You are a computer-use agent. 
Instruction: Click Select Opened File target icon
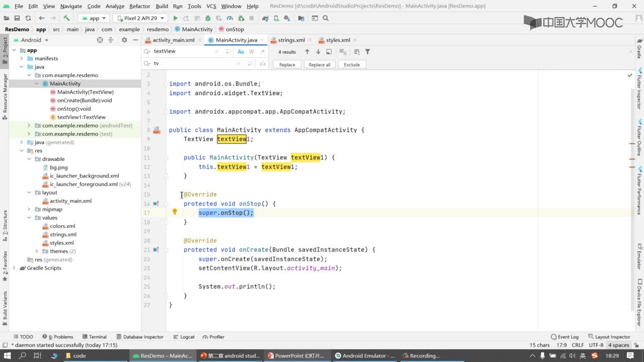[x=100, y=40]
